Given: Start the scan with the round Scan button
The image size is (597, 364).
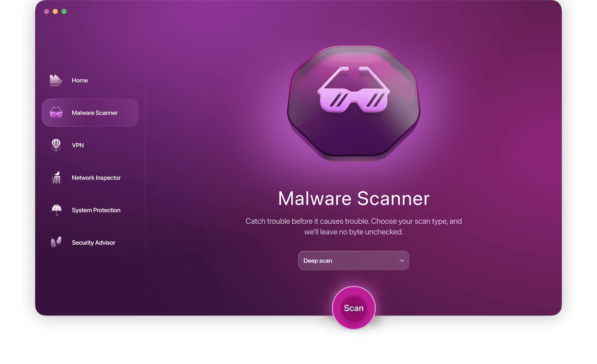Looking at the screenshot, I should coord(353,308).
